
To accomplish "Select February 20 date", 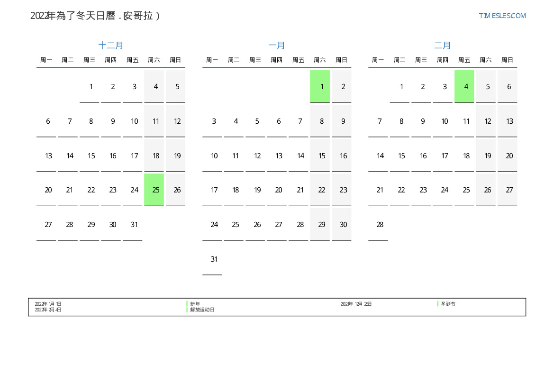I will pyautogui.click(x=508, y=155).
